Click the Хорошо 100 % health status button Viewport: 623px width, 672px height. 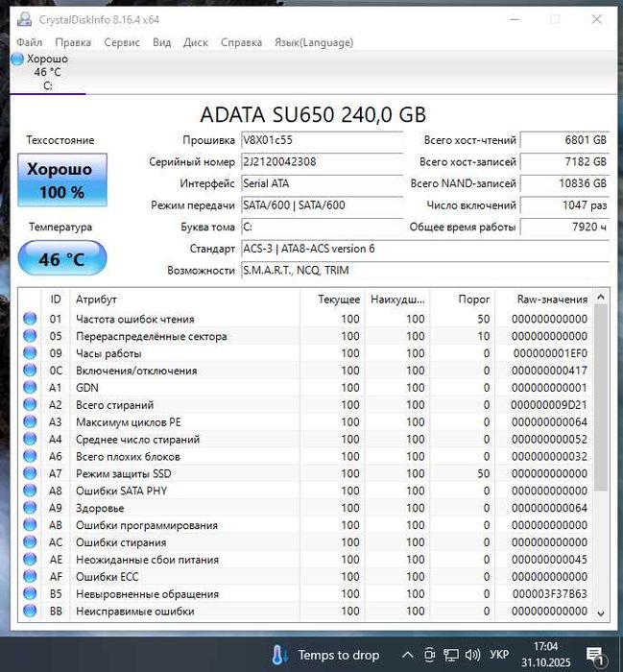click(62, 180)
